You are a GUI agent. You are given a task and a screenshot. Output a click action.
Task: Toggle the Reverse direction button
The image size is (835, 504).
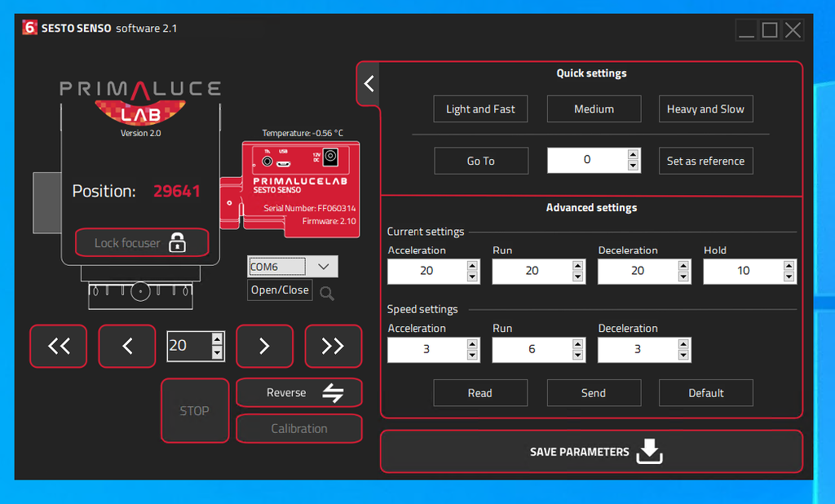(x=298, y=392)
